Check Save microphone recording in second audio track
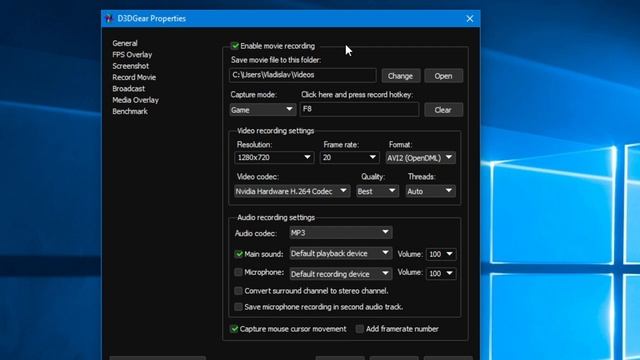640x360 pixels. coord(238,307)
